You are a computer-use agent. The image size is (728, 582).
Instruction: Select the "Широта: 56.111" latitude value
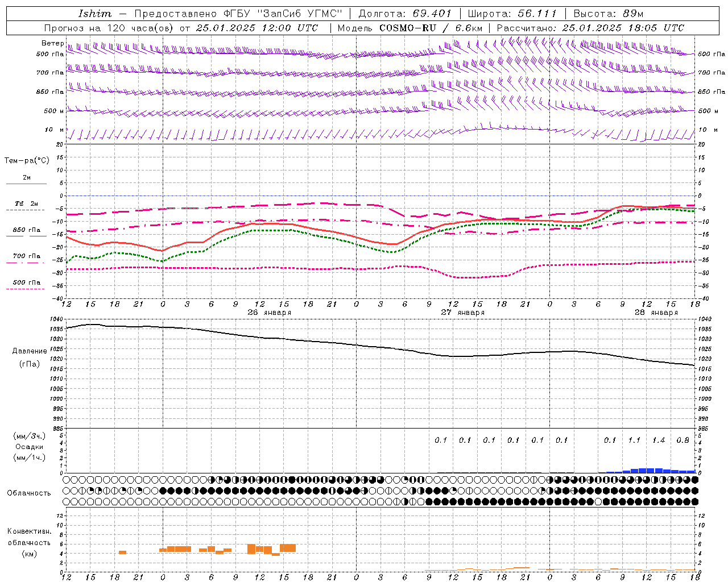tap(512, 14)
